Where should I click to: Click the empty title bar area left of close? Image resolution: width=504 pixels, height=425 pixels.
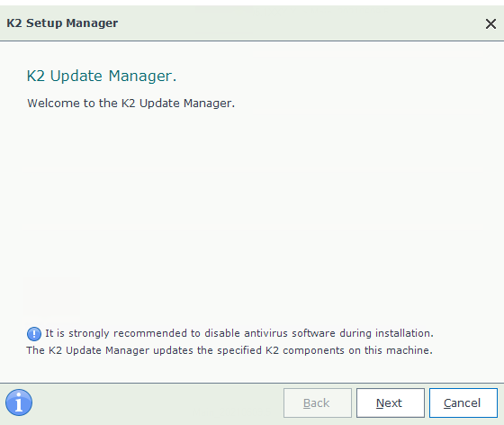tap(299, 23)
